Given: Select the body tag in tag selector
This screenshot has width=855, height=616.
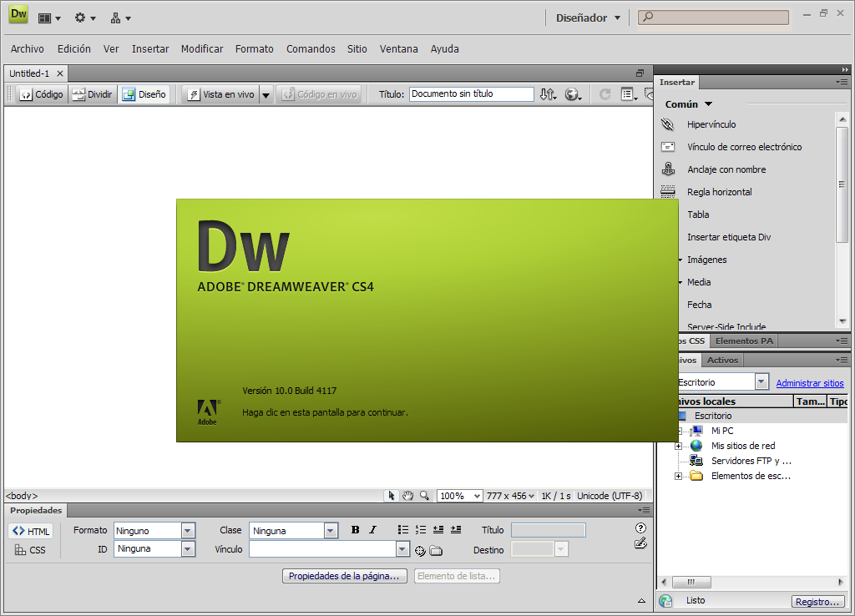Looking at the screenshot, I should [22, 496].
